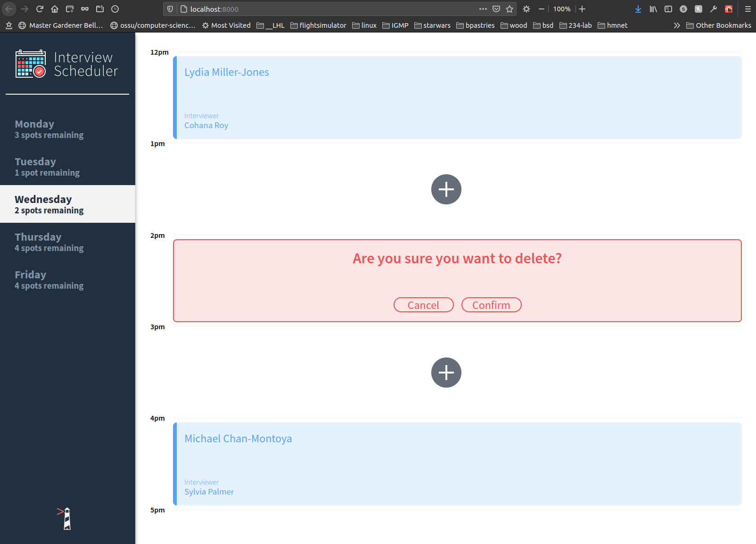The height and width of the screenshot is (544, 756).
Task: Open the gear customize icon in toolbar
Action: pyautogui.click(x=526, y=9)
